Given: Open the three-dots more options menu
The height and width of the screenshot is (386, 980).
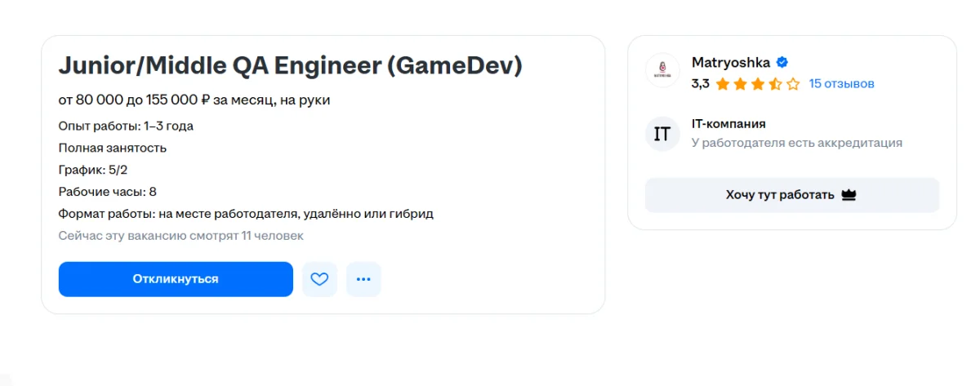Looking at the screenshot, I should [x=363, y=279].
